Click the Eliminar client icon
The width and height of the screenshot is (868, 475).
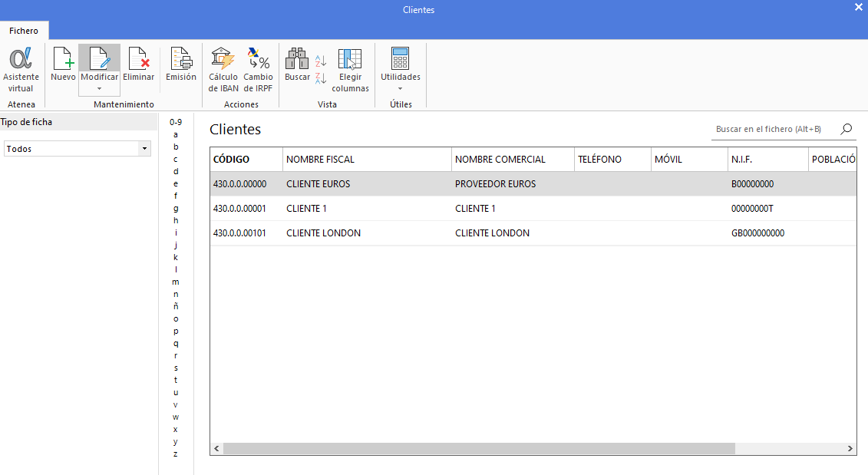[x=138, y=64]
